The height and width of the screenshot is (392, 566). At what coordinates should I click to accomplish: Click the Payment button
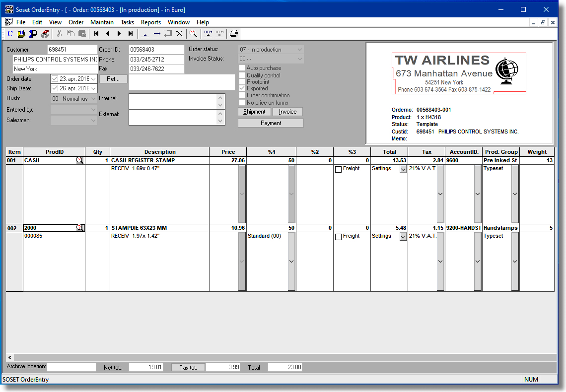(271, 123)
